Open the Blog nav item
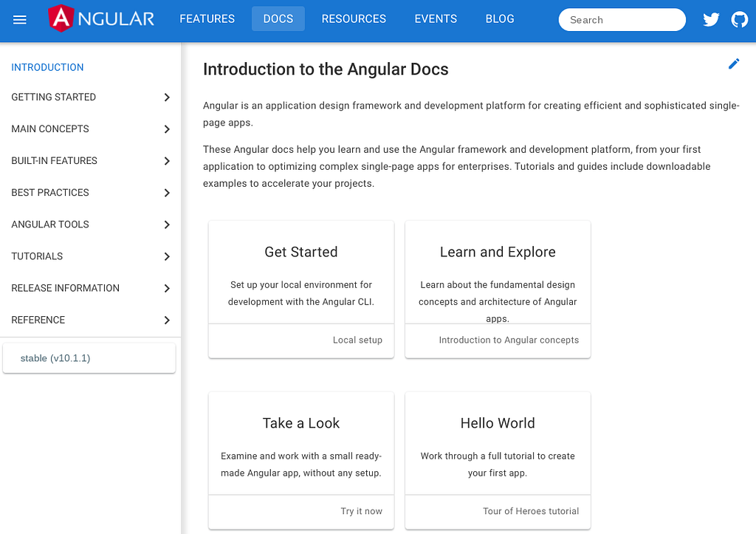 tap(500, 18)
